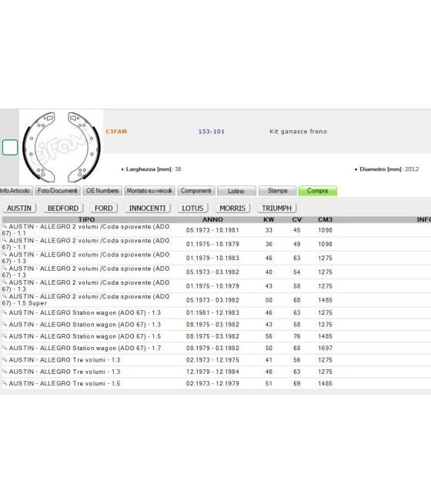The height and width of the screenshot is (504, 431).
Task: Open the brake shoe kit thumbnail
Action: click(x=61, y=147)
